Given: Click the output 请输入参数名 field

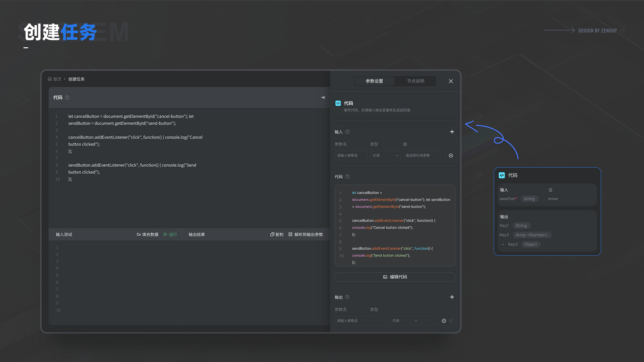Looking at the screenshot, I should click(361, 321).
